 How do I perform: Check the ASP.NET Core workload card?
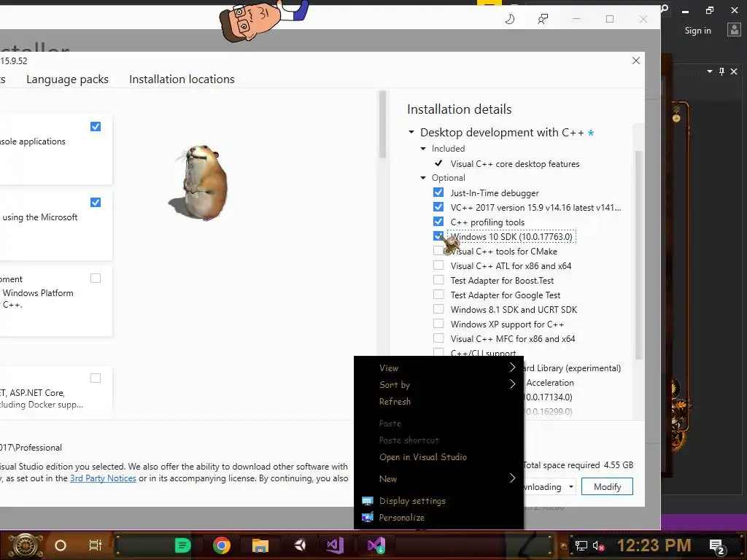[96, 378]
